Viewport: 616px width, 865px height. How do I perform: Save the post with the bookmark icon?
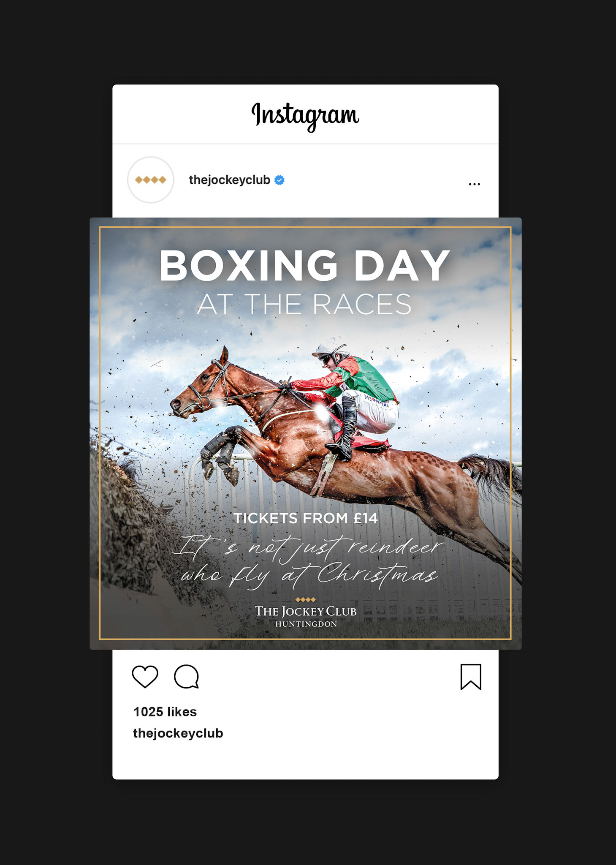tap(471, 677)
